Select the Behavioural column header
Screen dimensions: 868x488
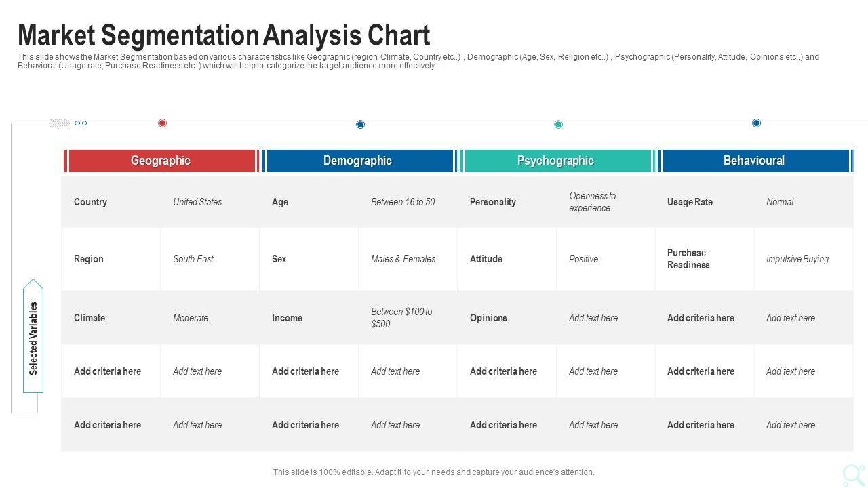754,161
